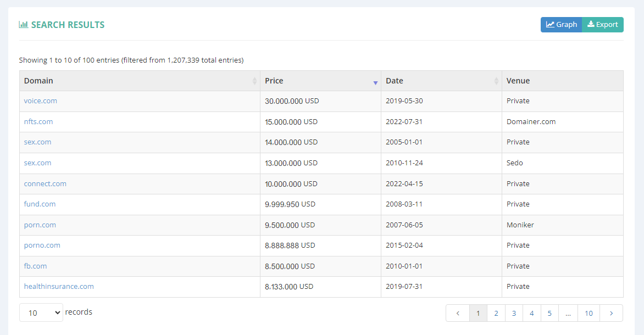Open the connect.com domain link

(45, 183)
